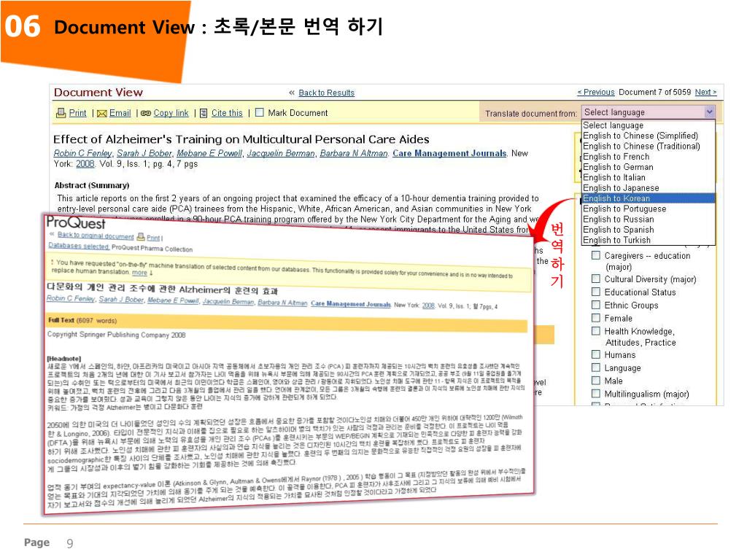This screenshot has width=747, height=560.
Task: Click the document icon beside Cite this
Action: tap(204, 113)
